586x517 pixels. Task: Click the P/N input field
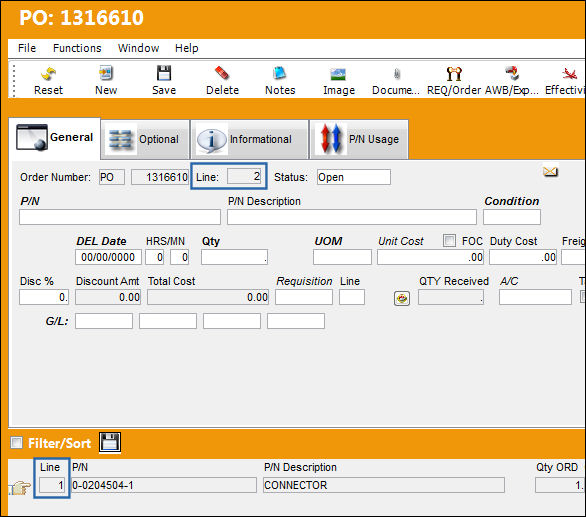[x=120, y=217]
